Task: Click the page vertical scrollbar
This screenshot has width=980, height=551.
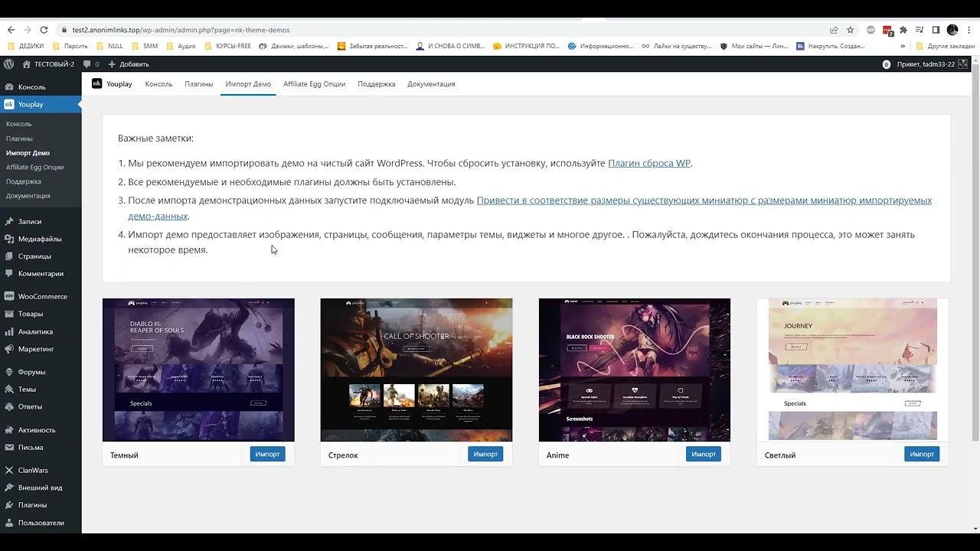Action: coord(975,253)
